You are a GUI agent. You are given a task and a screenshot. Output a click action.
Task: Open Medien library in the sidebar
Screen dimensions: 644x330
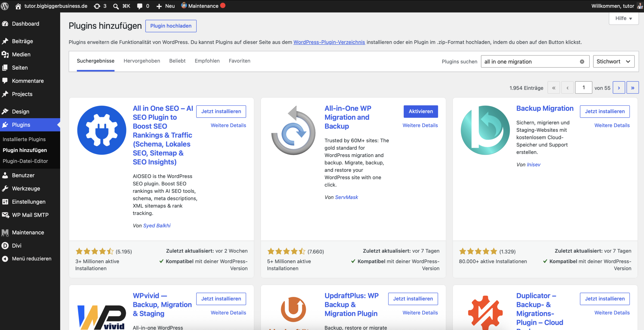pyautogui.click(x=21, y=54)
